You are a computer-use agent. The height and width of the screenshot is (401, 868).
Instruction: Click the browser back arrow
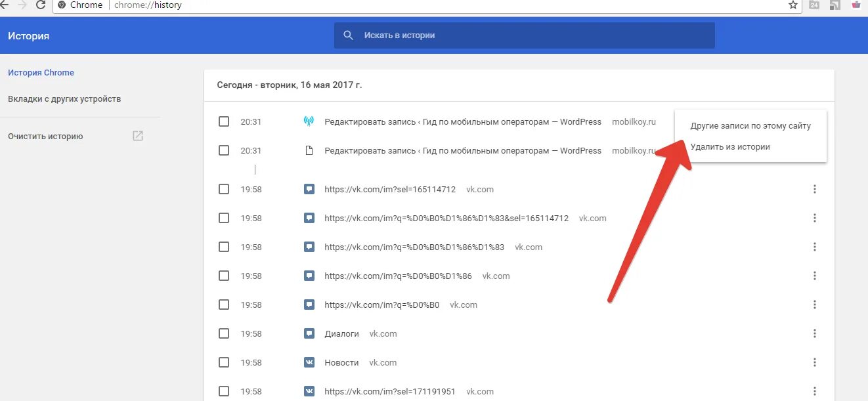coord(3,5)
